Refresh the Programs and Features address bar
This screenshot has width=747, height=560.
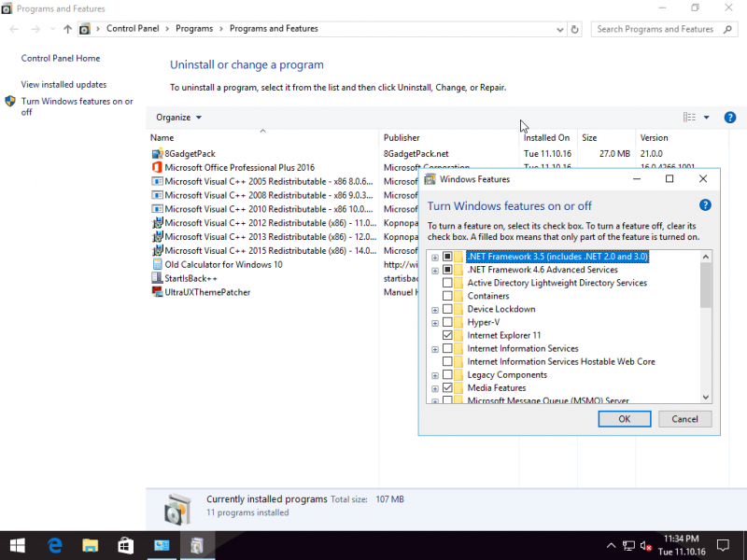[574, 29]
